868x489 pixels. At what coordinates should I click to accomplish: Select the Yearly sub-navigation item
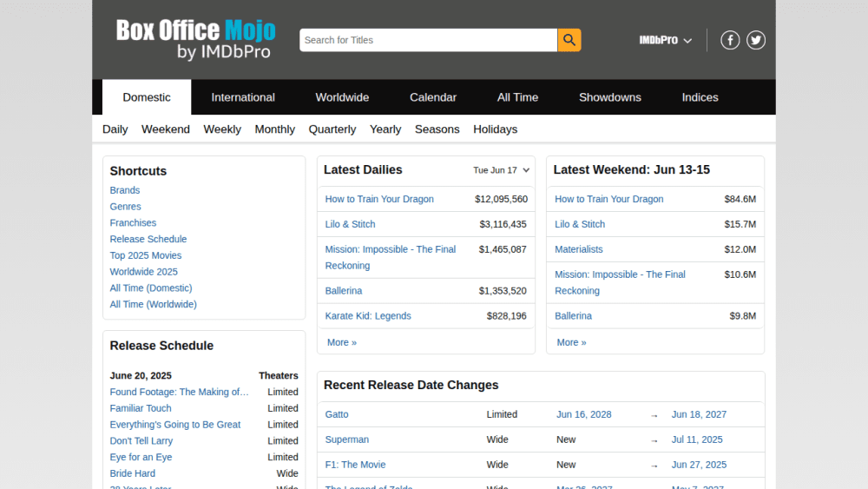pos(385,129)
